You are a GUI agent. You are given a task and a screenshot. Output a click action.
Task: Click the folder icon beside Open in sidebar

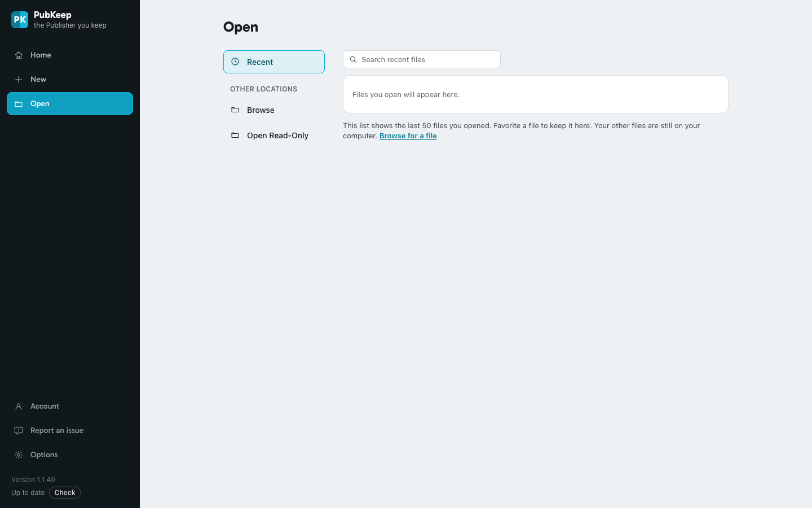tap(19, 104)
